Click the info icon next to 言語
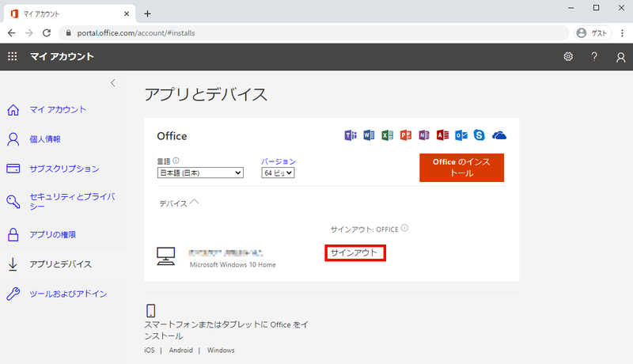 (x=176, y=160)
